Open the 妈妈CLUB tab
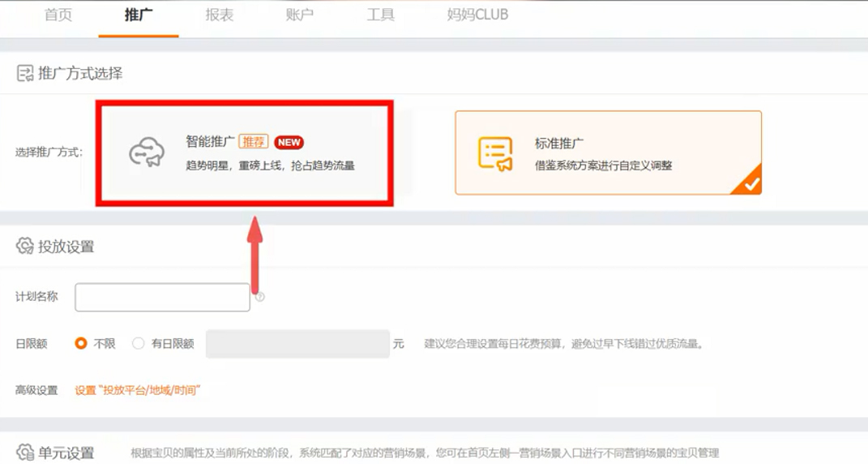This screenshot has height=464, width=868. [477, 15]
